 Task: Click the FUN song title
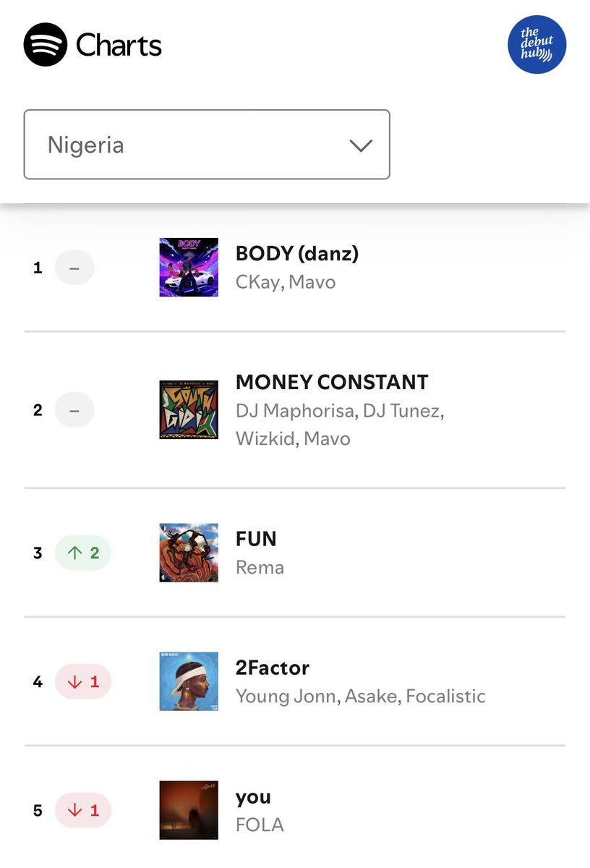(x=256, y=539)
